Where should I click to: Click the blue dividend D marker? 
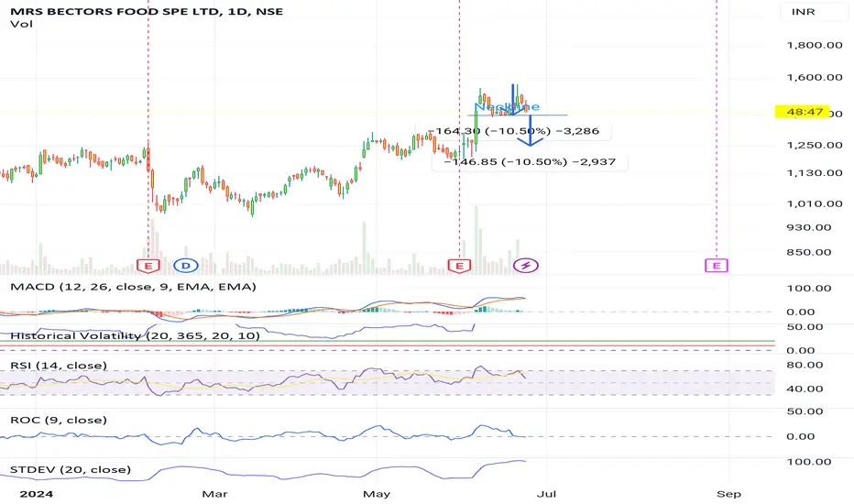(186, 266)
